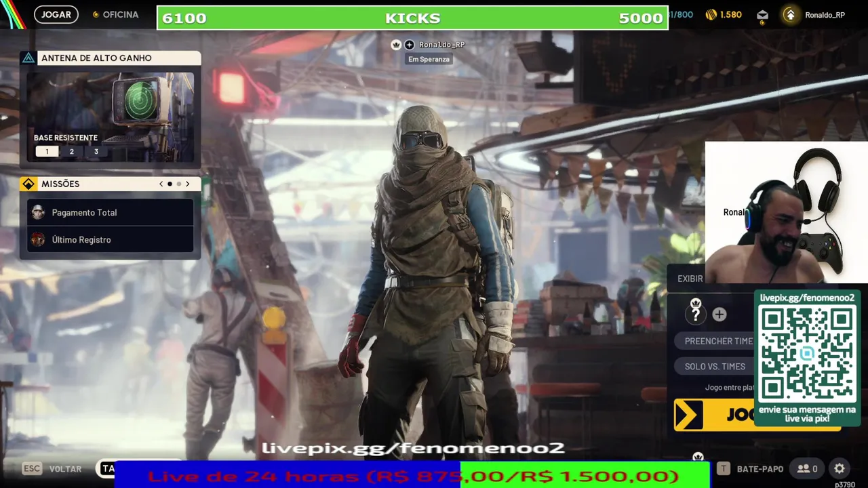The width and height of the screenshot is (868, 488).
Task: Click the T key chat shortcut icon
Action: tap(724, 468)
